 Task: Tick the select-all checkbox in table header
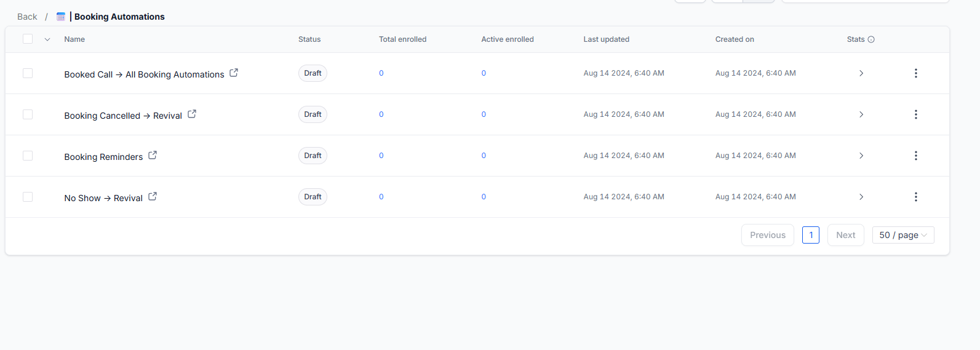(28, 39)
